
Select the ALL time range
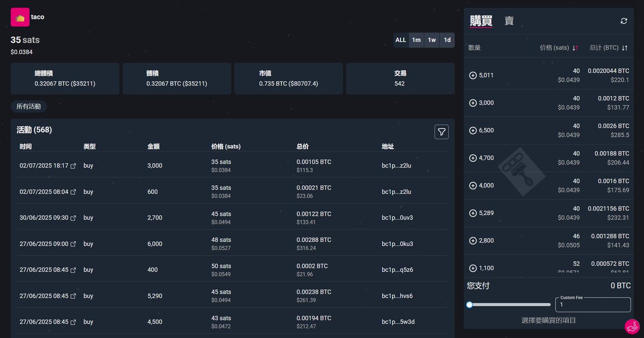(x=401, y=40)
